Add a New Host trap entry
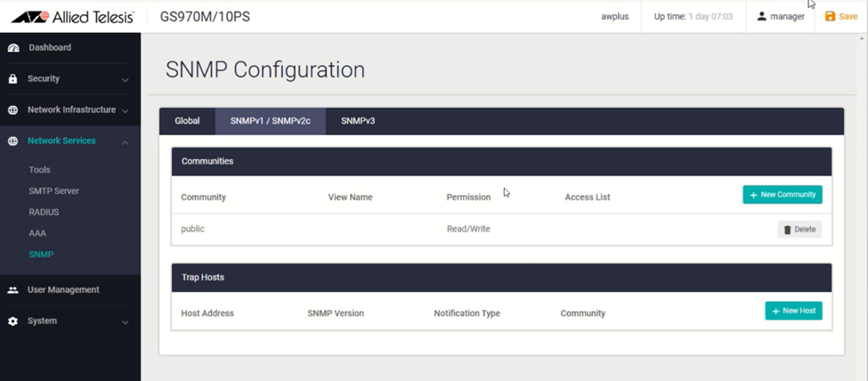868x381 pixels. click(793, 311)
